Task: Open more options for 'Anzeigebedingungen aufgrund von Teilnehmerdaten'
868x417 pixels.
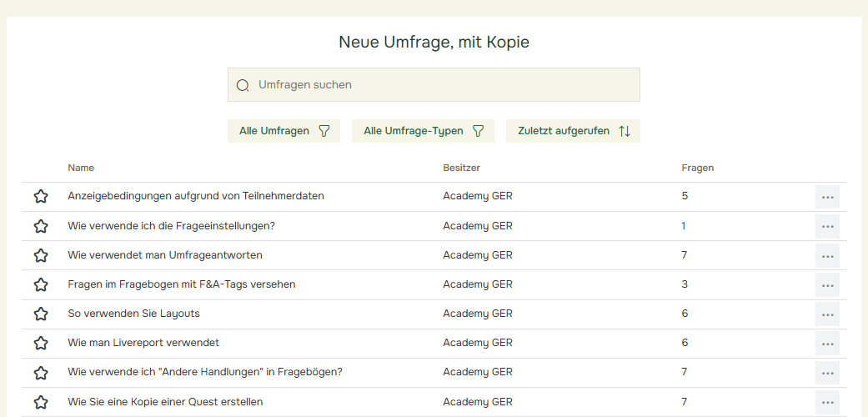Action: pos(827,197)
